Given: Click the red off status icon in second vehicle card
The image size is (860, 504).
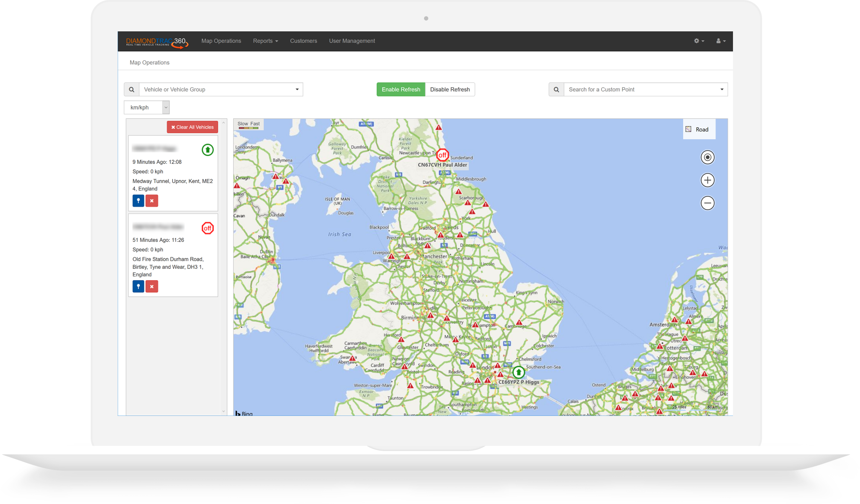Looking at the screenshot, I should click(208, 228).
